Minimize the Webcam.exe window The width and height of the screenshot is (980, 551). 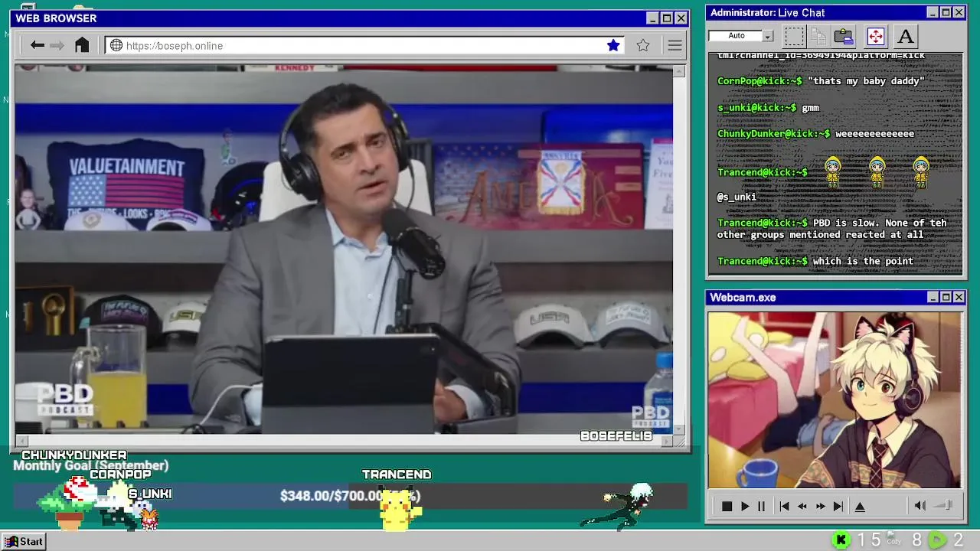pyautogui.click(x=933, y=298)
